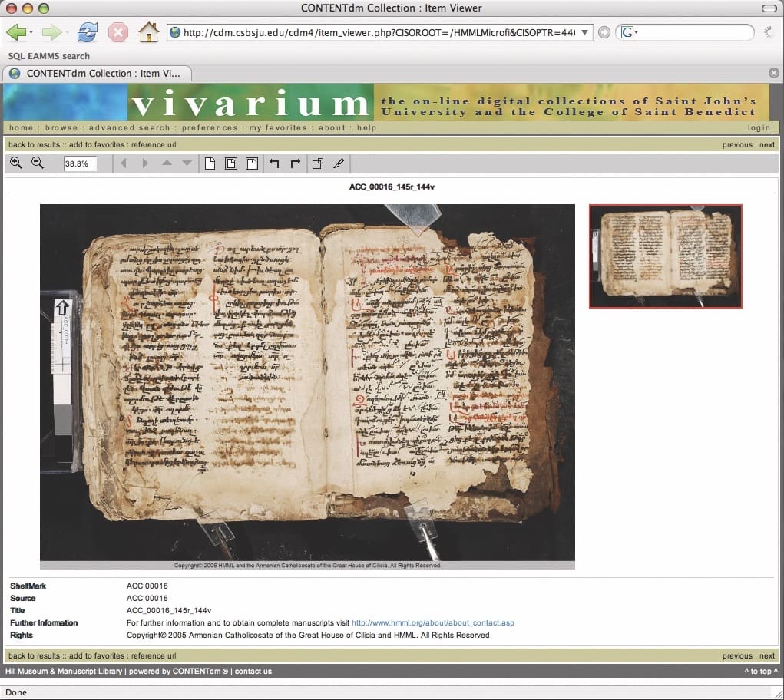The image size is (784, 700).
Task: Go to the home nav link
Action: 21,128
